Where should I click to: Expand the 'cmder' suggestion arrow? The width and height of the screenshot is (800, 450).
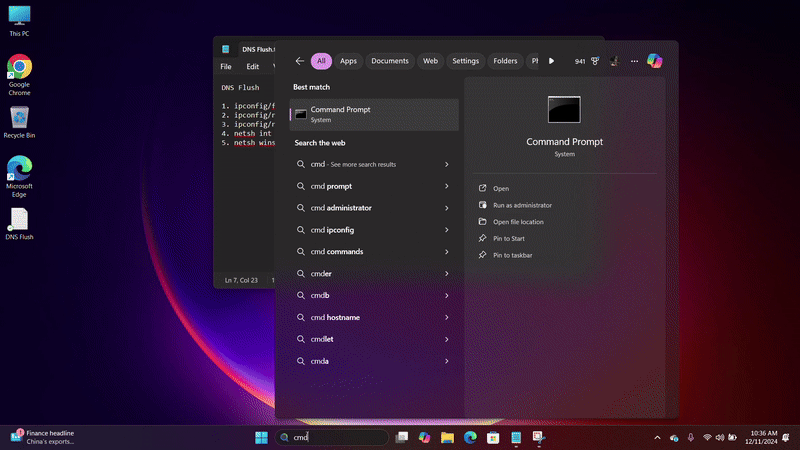tap(446, 274)
